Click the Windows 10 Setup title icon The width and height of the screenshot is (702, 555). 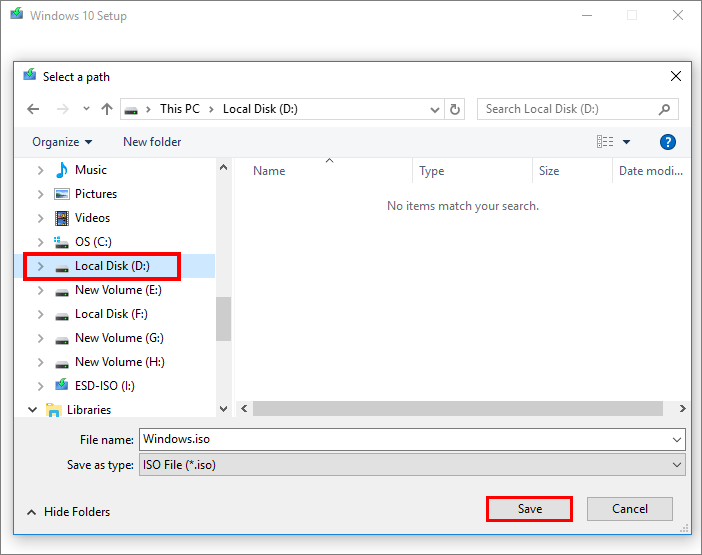[17, 14]
